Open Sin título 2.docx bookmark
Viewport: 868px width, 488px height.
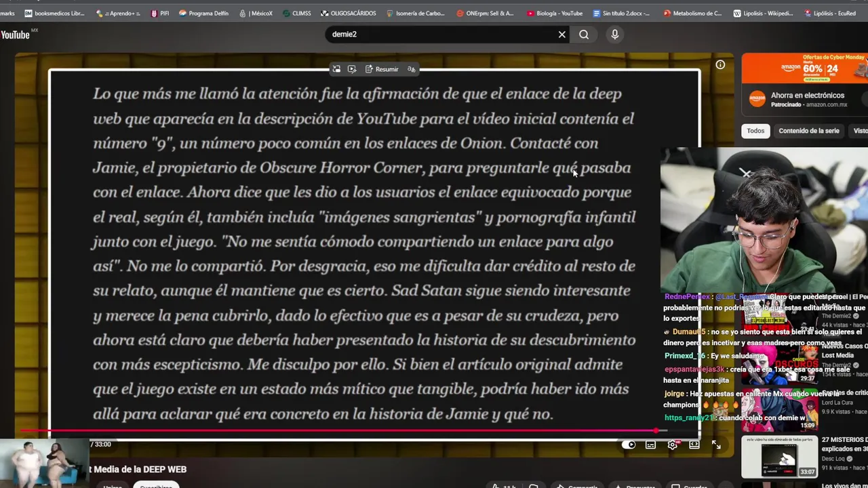click(x=621, y=13)
